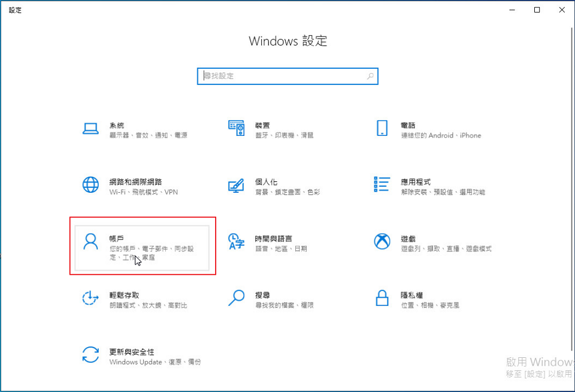Open 個人化 settings title
Screen dimensions: 575x392
(266, 182)
